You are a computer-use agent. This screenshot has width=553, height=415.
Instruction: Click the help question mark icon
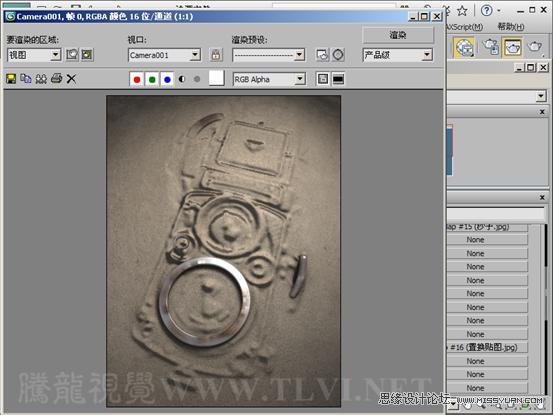[x=486, y=10]
